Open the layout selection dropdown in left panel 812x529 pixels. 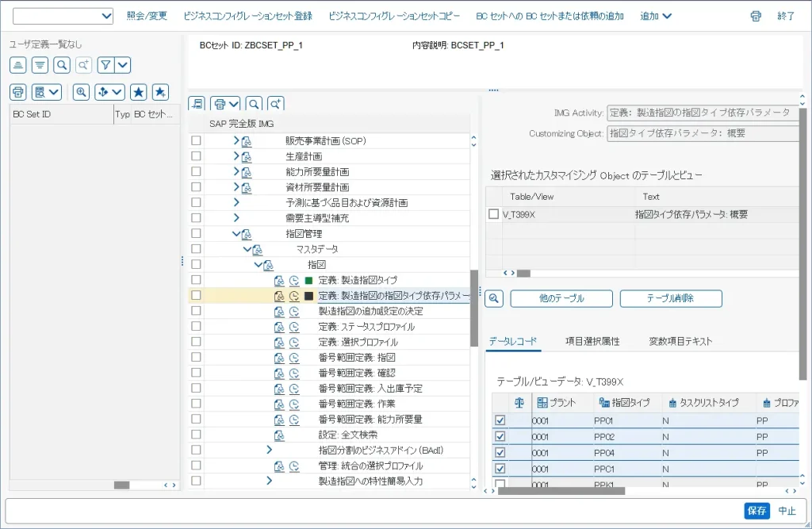coord(47,92)
